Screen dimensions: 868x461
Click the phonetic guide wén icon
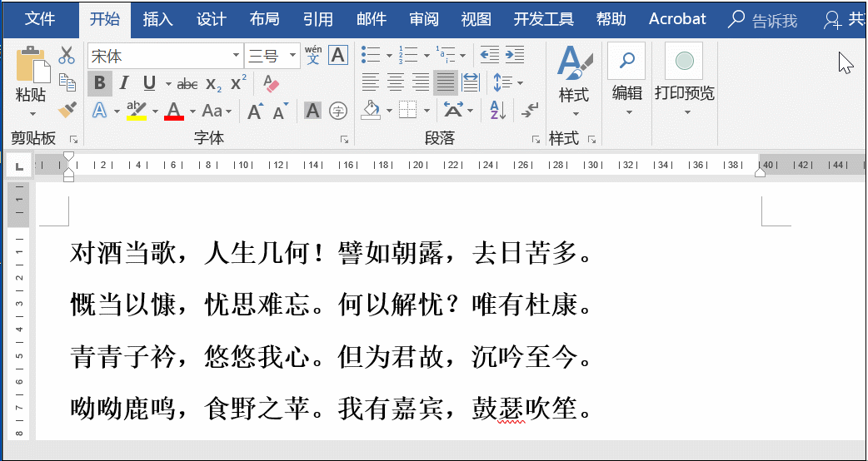[x=313, y=56]
